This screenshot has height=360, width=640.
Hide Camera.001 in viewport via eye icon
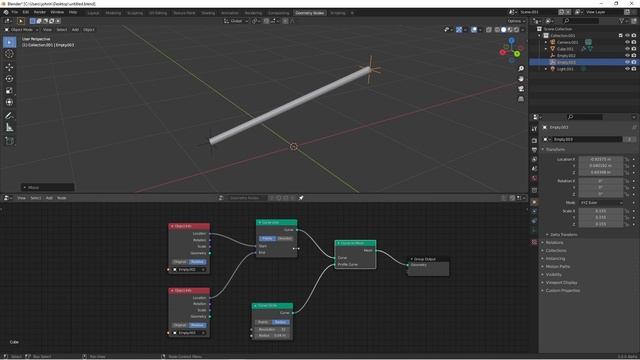(x=627, y=42)
